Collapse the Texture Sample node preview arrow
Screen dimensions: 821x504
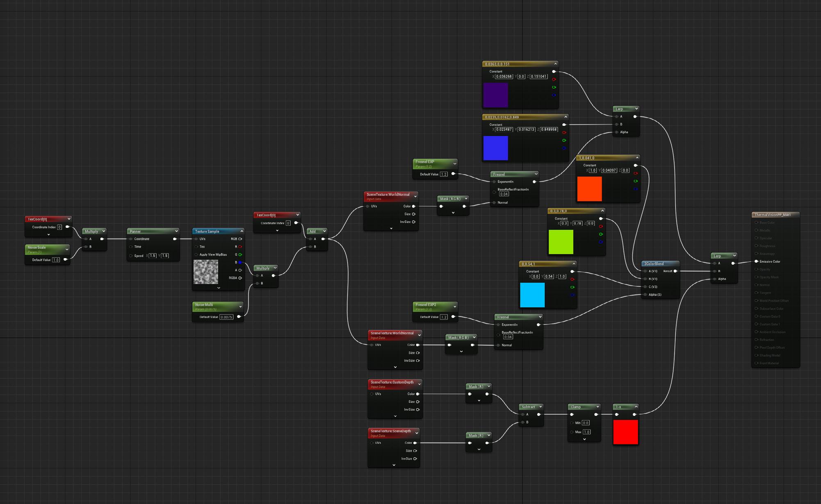pyautogui.click(x=242, y=231)
